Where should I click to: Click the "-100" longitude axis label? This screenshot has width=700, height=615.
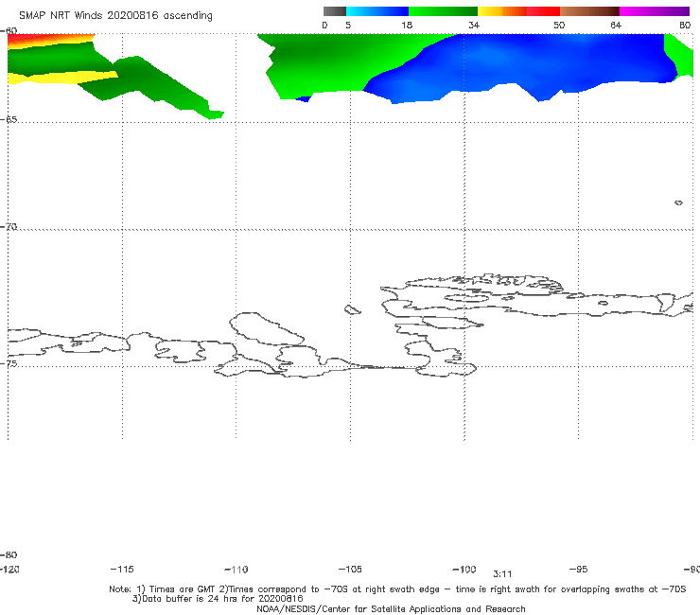point(464,570)
